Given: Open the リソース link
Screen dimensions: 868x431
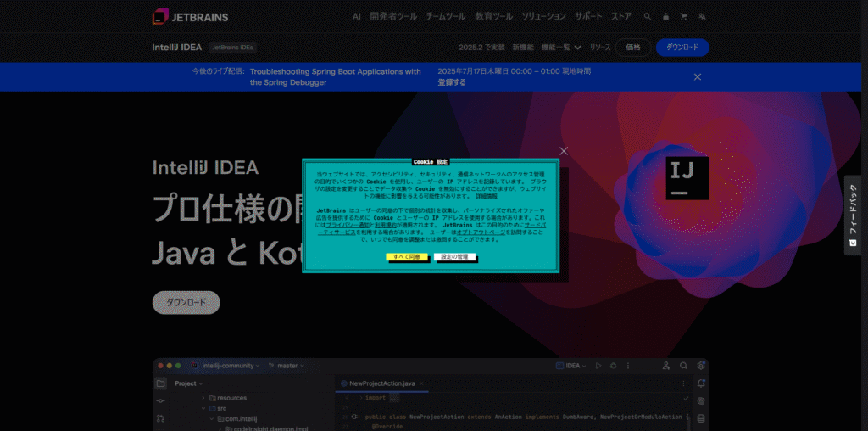Looking at the screenshot, I should tap(600, 48).
